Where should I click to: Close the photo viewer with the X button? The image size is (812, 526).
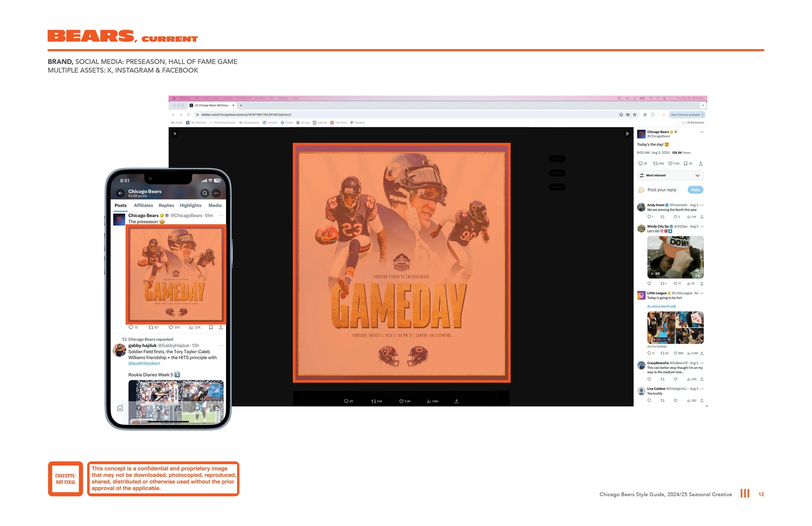pyautogui.click(x=175, y=134)
